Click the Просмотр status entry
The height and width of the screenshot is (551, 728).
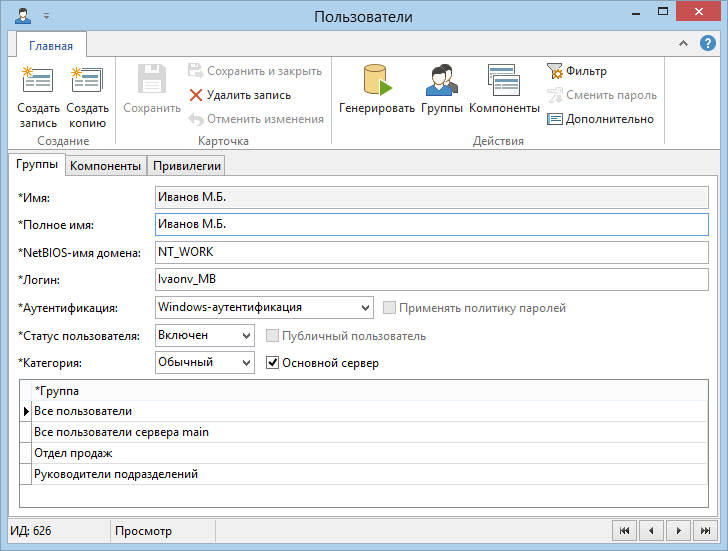point(143,531)
